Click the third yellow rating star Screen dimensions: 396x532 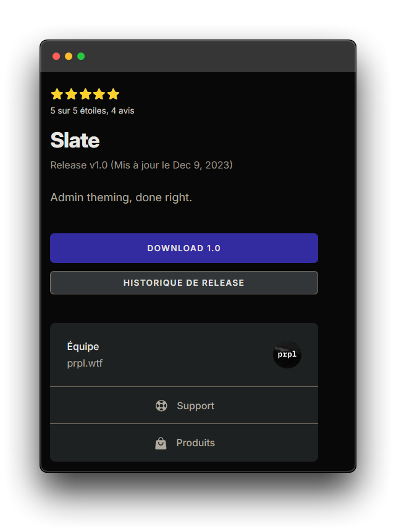pos(85,94)
